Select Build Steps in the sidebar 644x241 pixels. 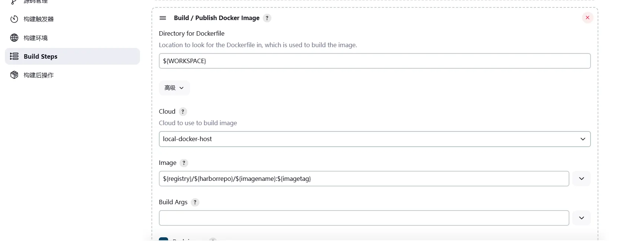pos(72,56)
